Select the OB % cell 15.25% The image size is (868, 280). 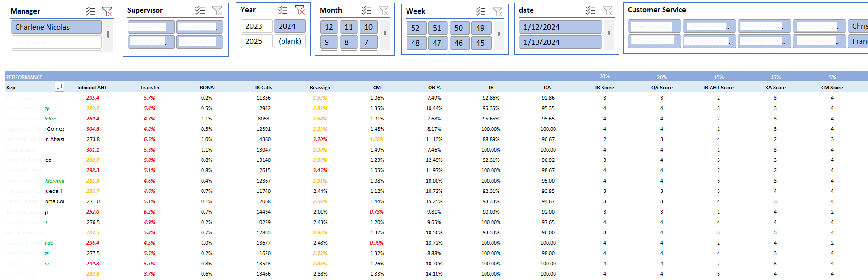coord(434,201)
